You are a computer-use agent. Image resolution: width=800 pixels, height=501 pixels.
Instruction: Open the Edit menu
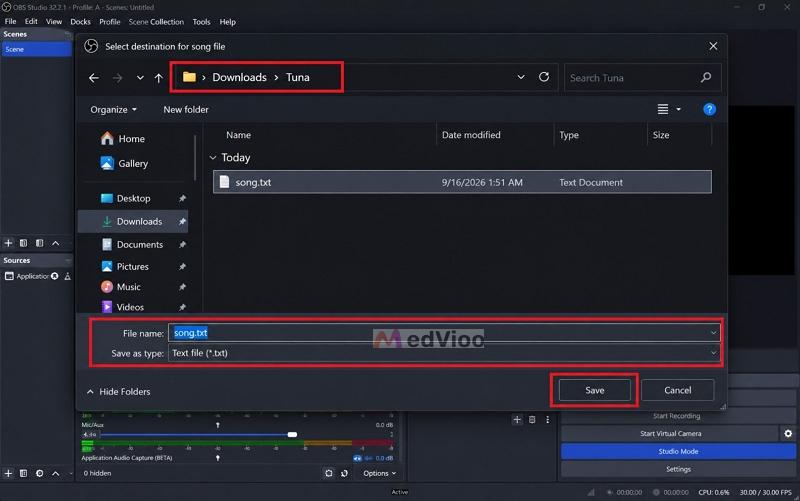(31, 22)
